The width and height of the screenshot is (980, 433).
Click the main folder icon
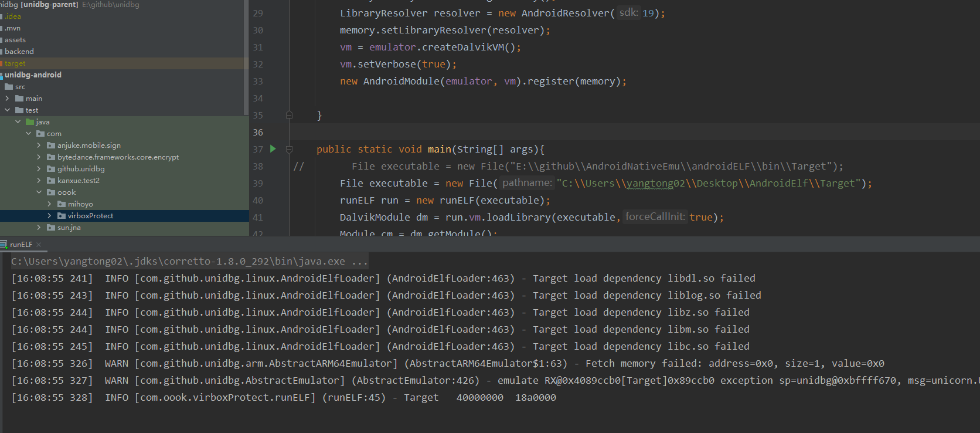19,99
